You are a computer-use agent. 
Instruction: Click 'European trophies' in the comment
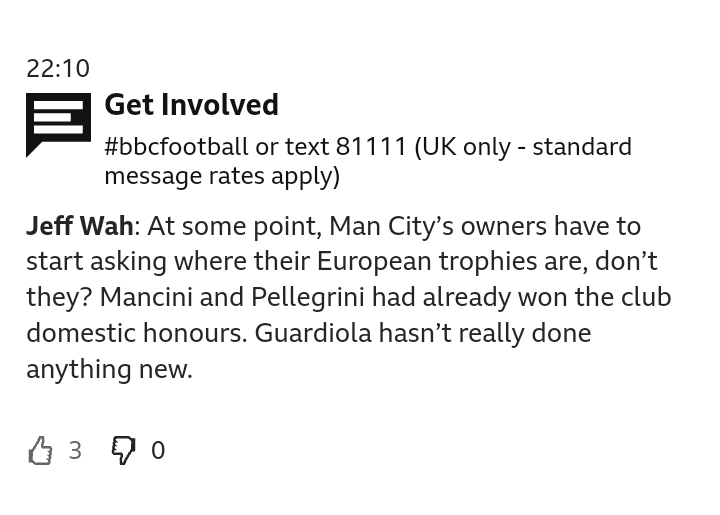click(430, 263)
